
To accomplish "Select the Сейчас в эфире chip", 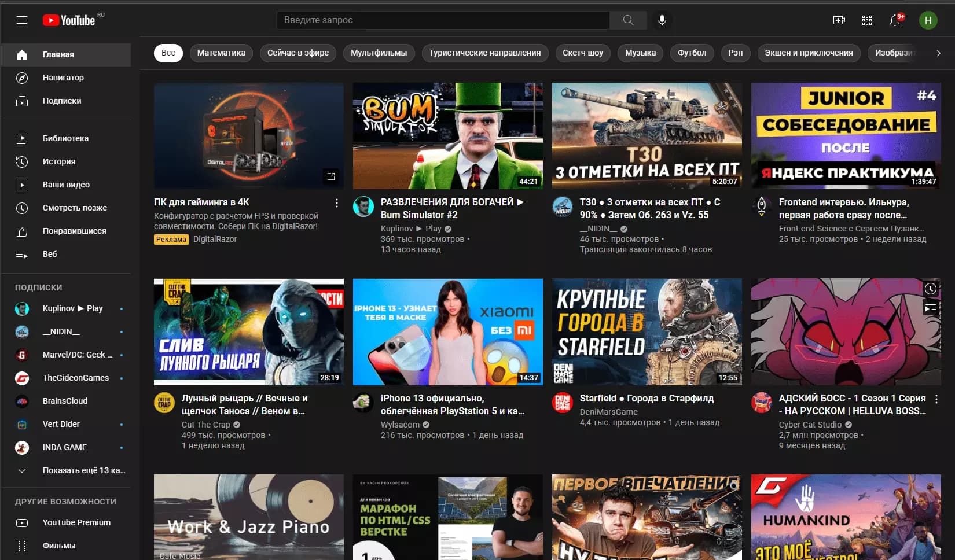I will [x=298, y=53].
